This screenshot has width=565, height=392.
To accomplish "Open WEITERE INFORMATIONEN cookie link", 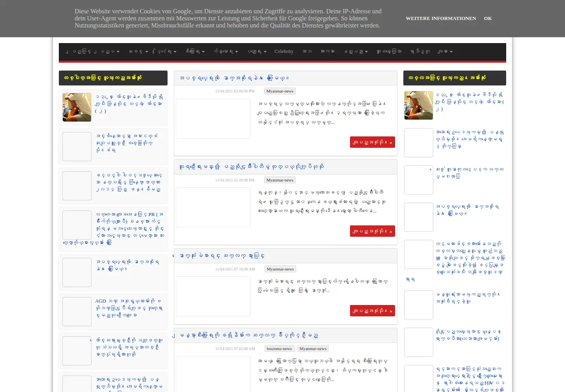I will [441, 18].
